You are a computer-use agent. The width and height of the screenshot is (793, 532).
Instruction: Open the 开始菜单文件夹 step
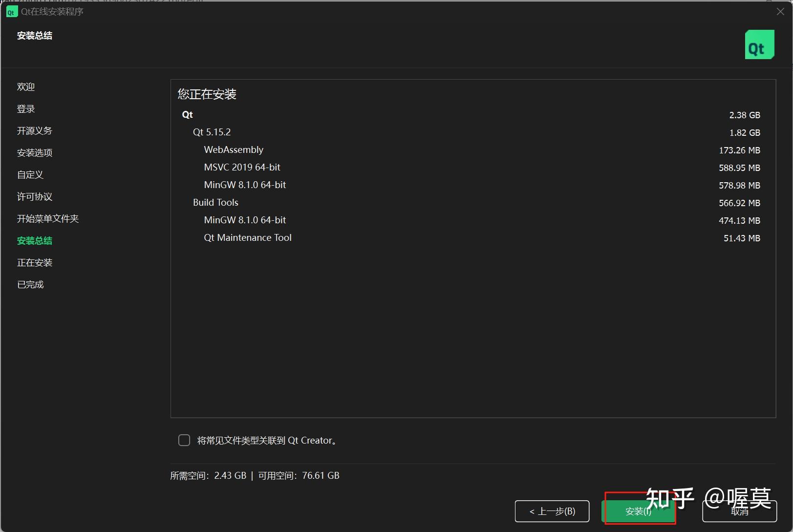tap(47, 218)
